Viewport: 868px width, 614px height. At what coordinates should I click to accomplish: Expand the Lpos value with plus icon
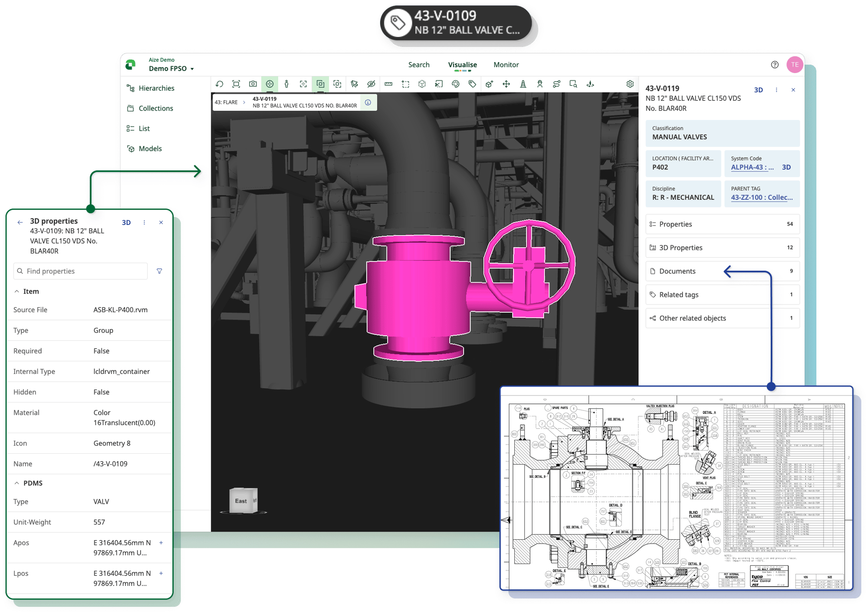tap(161, 573)
